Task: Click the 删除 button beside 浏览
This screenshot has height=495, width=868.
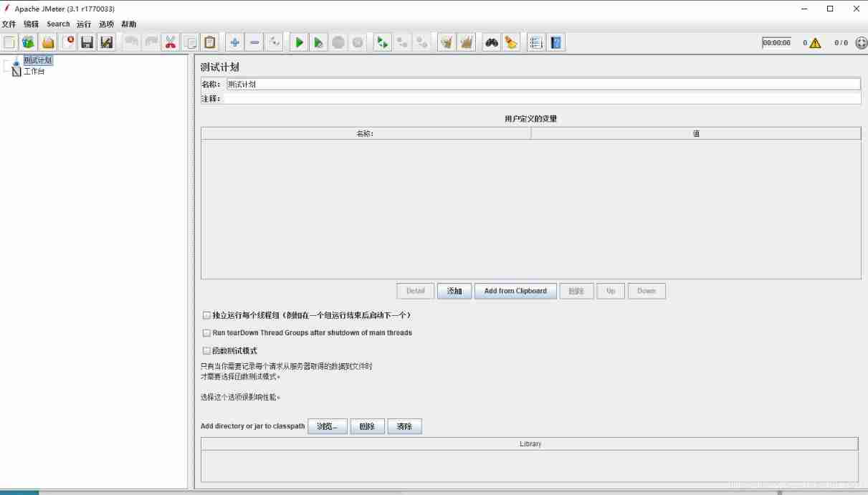Action: coord(367,426)
